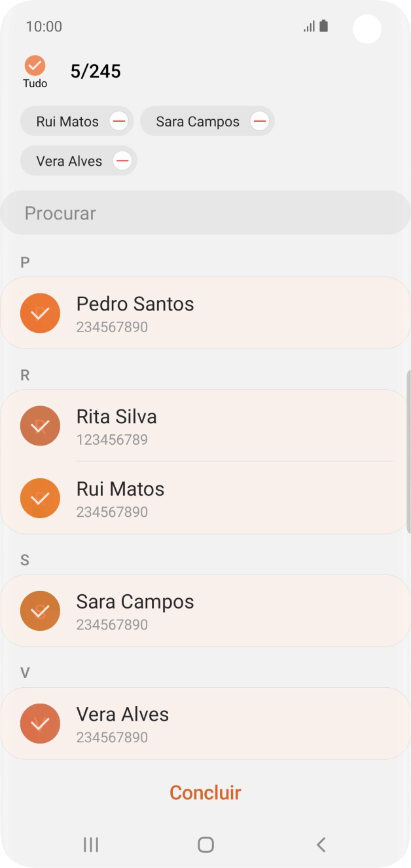Deselect the Vera Alves contact checkbox
The width and height of the screenshot is (411, 868).
(x=40, y=723)
